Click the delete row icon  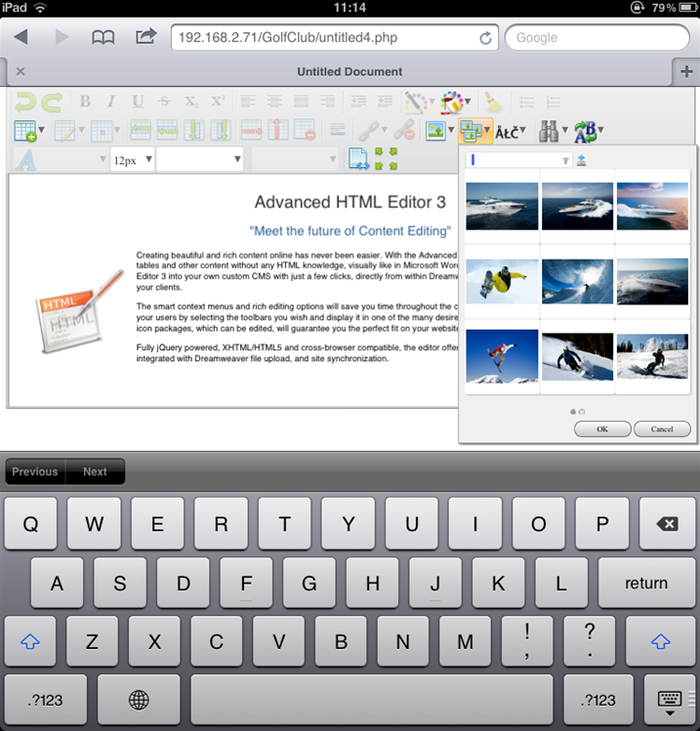252,130
